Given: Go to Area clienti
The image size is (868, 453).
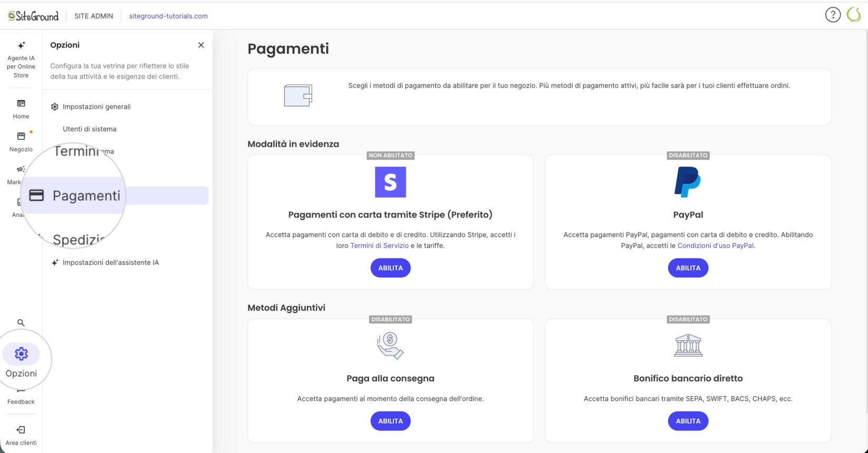Looking at the screenshot, I should click(x=21, y=436).
